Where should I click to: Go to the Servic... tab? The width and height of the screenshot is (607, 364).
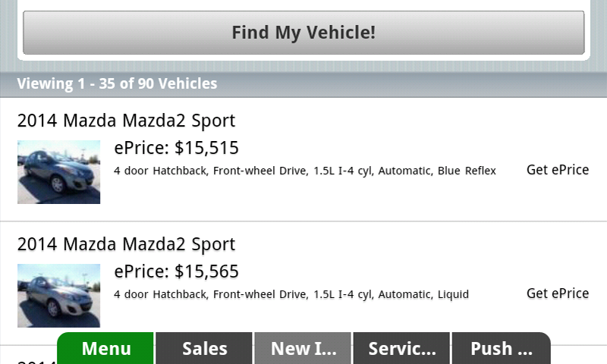(x=401, y=349)
